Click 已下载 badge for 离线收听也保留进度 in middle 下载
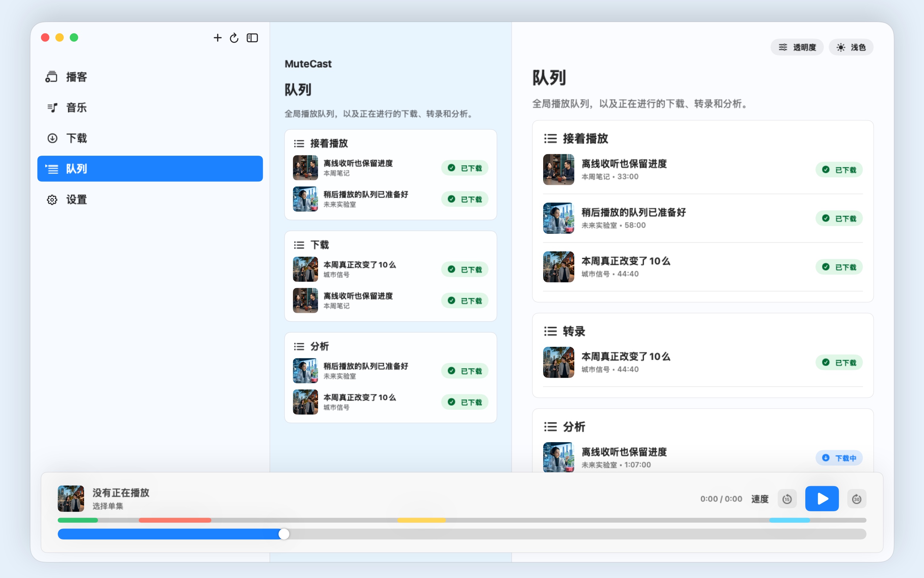Screen dimensions: 924x578 pyautogui.click(x=465, y=301)
